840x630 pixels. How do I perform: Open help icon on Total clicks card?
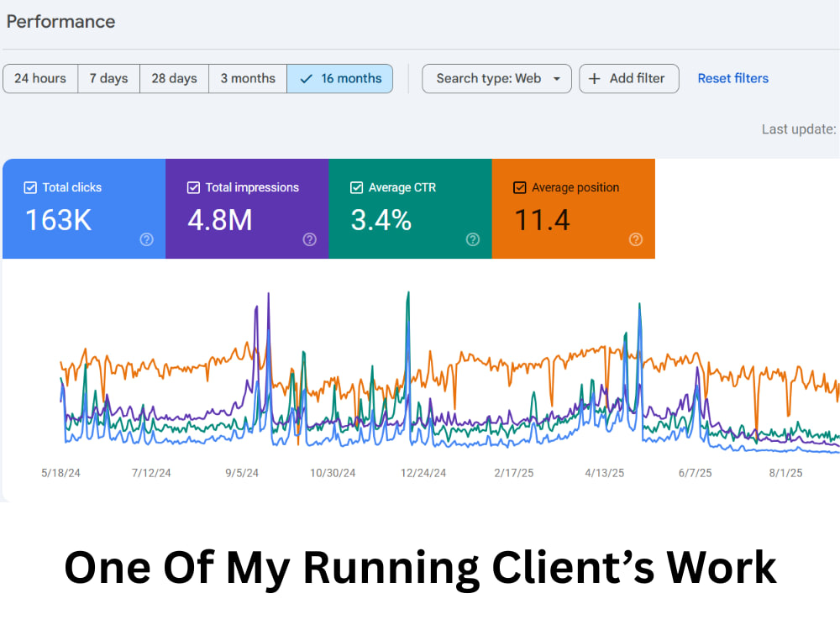tap(146, 239)
